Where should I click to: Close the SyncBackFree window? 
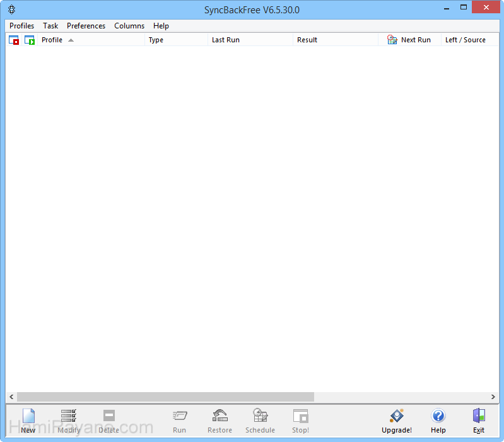click(x=486, y=7)
